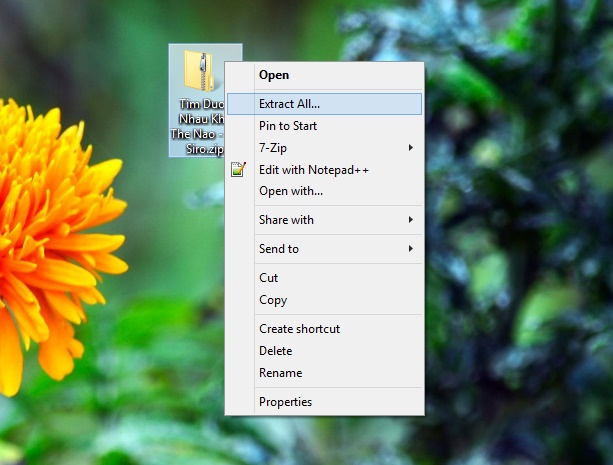Delete the zip file via the context menu

pyautogui.click(x=275, y=351)
